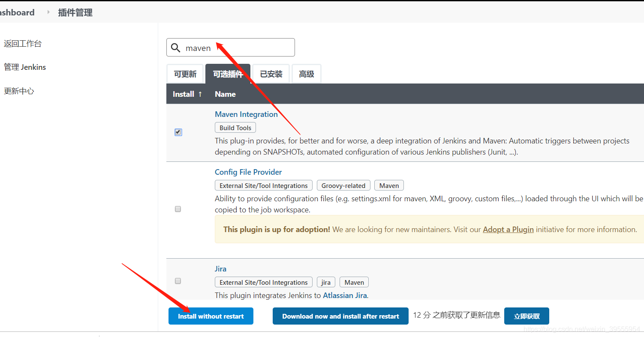644x337 pixels.
Task: Click Jira's External Site/Tool Integrations tag
Action: point(264,282)
